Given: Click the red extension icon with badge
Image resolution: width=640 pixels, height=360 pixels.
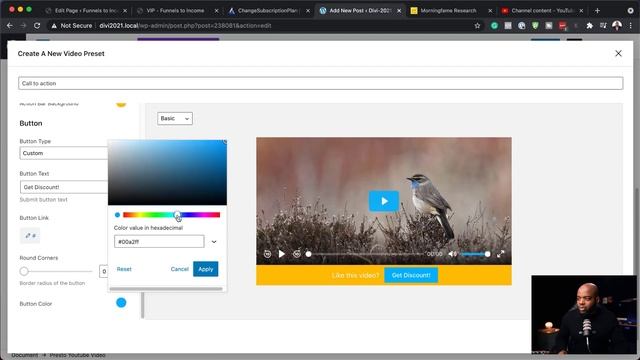Looking at the screenshot, I should point(563,26).
